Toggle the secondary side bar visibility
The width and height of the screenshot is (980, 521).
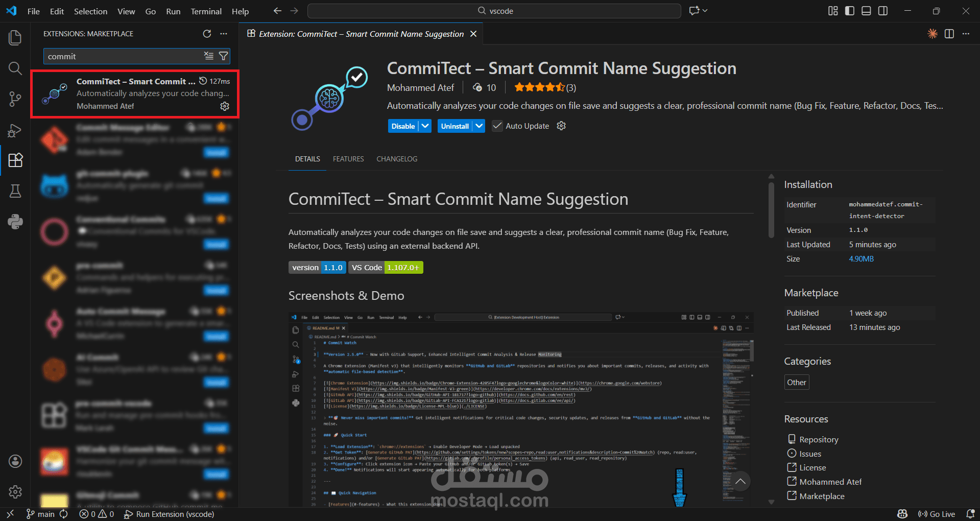pyautogui.click(x=883, y=11)
